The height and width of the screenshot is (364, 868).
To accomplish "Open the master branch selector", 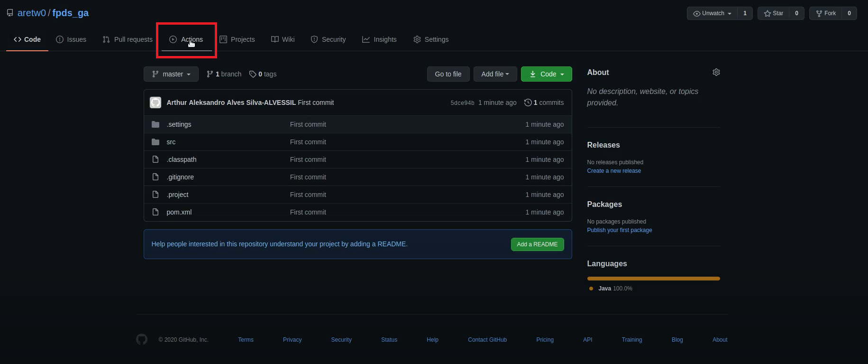I will (171, 74).
